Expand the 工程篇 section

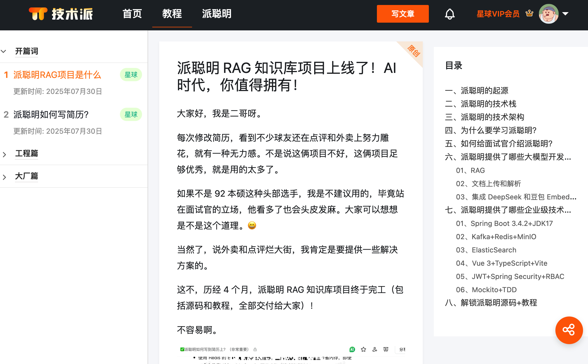[27, 153]
